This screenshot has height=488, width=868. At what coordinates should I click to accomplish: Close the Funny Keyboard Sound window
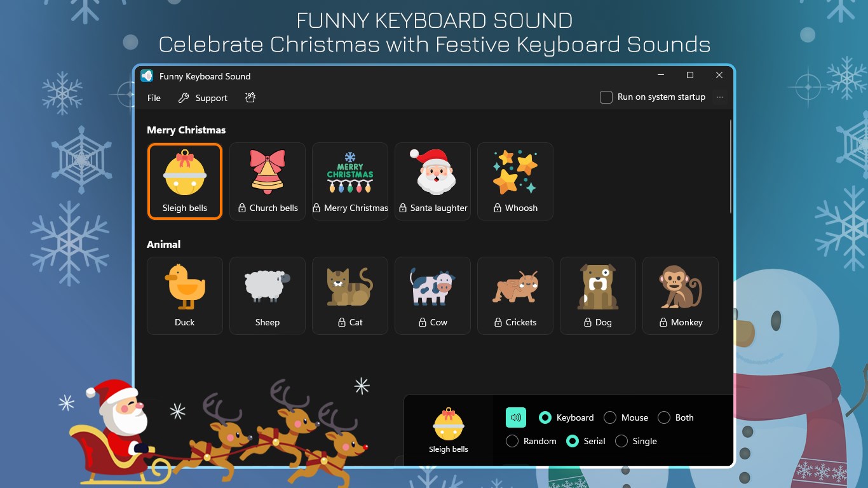coord(719,75)
